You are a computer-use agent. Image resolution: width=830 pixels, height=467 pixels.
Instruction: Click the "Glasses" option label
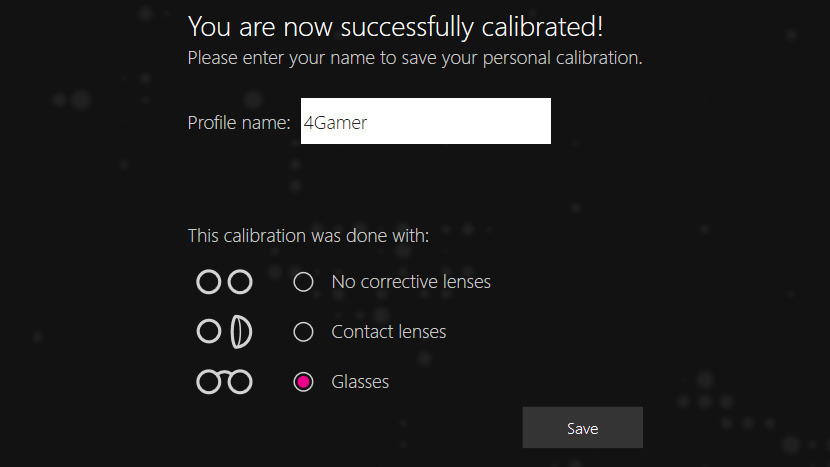(x=360, y=381)
